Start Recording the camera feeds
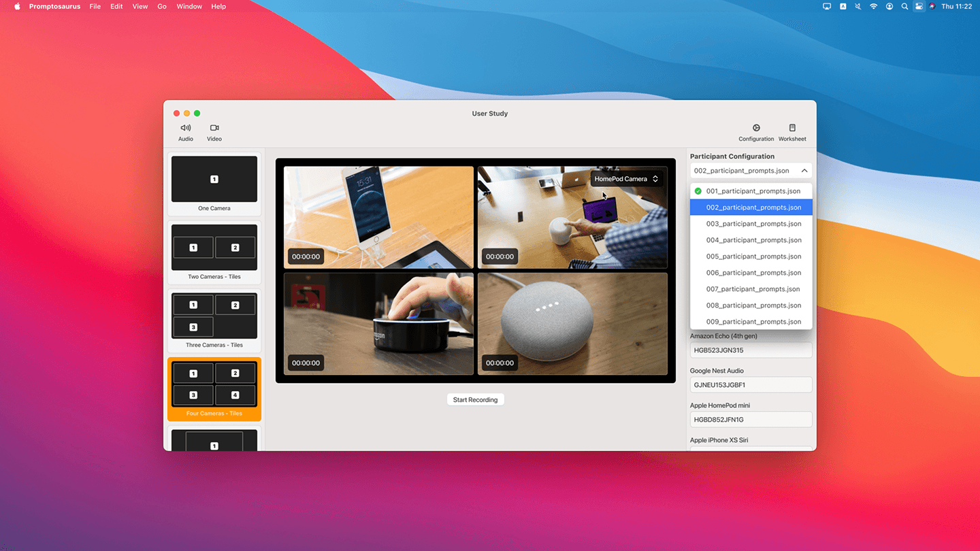The height and width of the screenshot is (551, 980). coord(475,400)
